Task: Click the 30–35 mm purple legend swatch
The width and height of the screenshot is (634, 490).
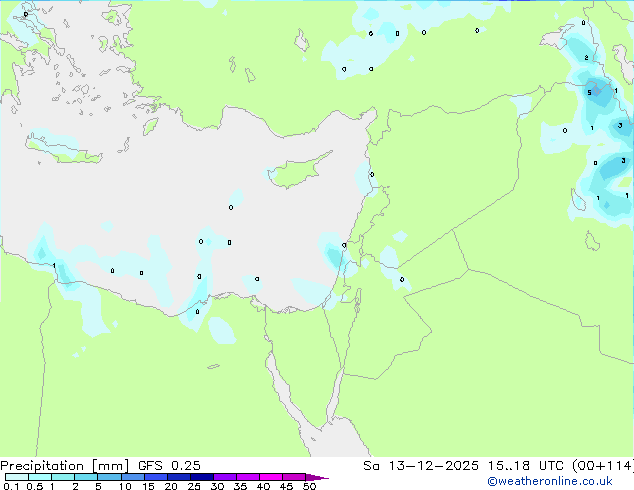Action: (x=225, y=477)
